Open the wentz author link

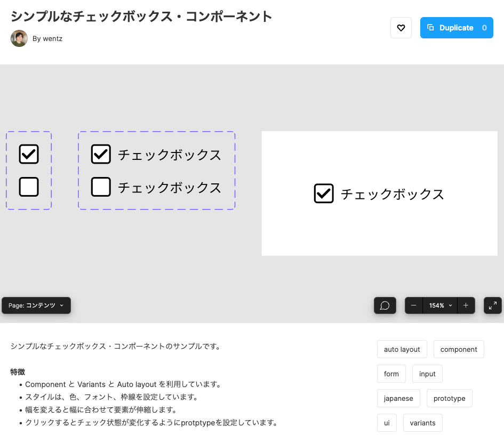[x=52, y=38]
